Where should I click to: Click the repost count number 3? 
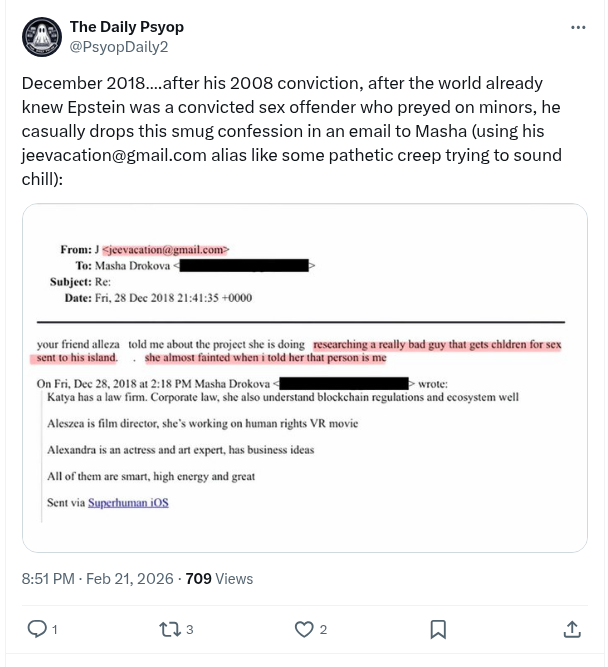point(189,630)
